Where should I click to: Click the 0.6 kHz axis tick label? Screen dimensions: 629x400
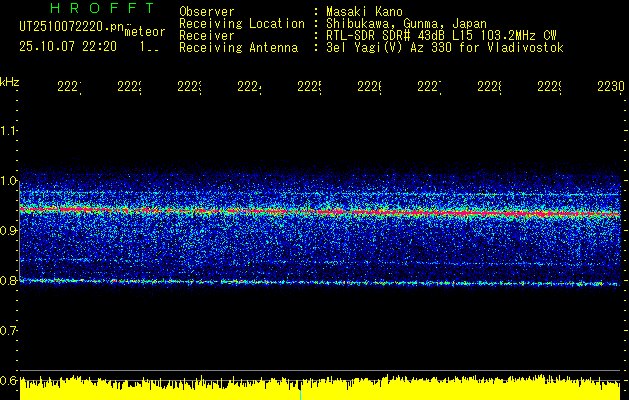tap(8, 380)
